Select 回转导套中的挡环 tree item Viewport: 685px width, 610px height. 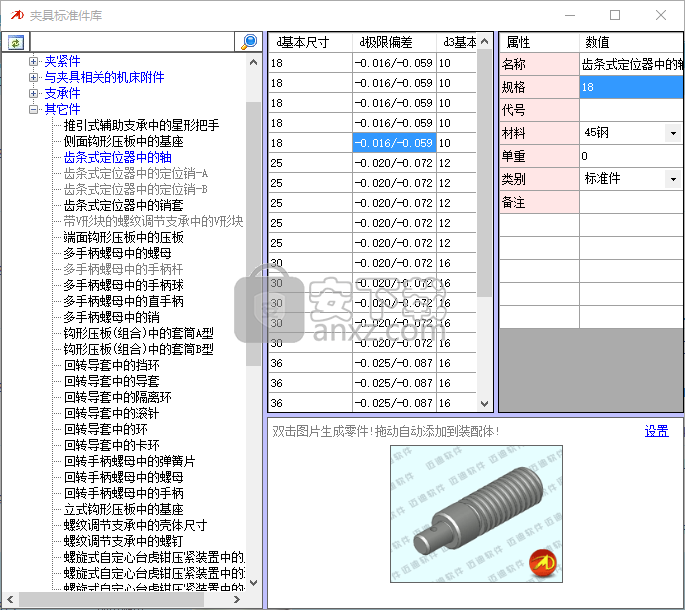[x=111, y=365]
